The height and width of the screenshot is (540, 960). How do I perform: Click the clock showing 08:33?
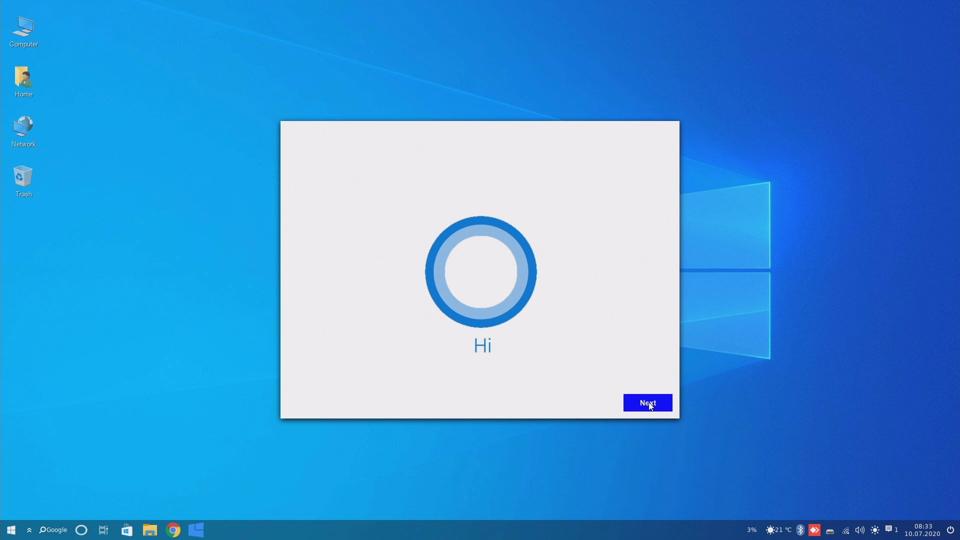(923, 530)
